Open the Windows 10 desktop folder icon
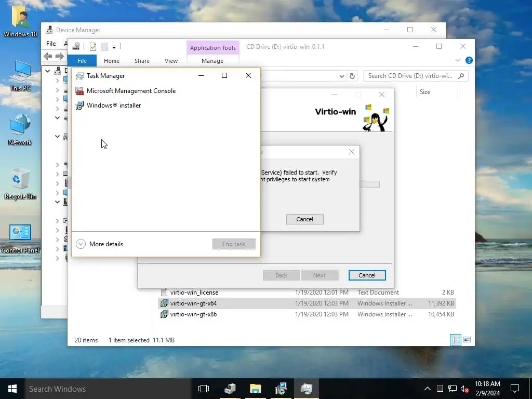Screen dimensions: 532x399 click(20, 21)
